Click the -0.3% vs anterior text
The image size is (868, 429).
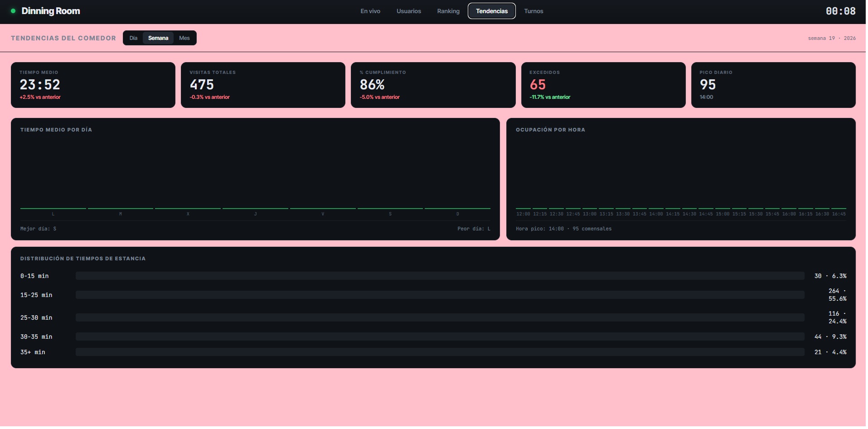pos(210,97)
